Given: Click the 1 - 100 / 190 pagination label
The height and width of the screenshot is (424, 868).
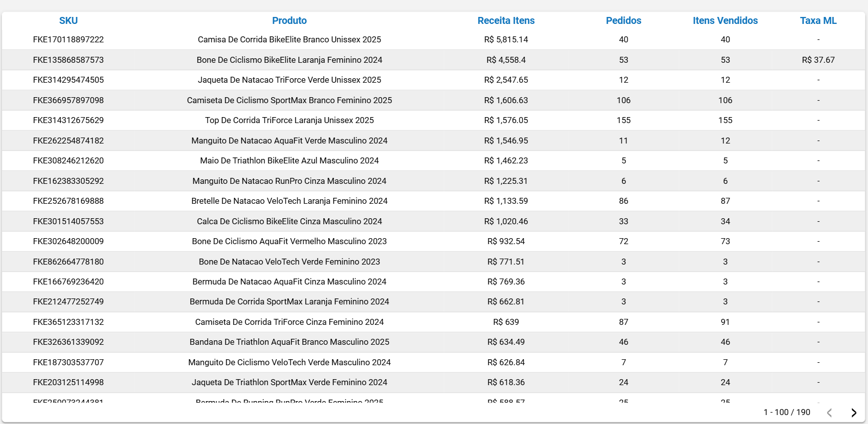Looking at the screenshot, I should [x=786, y=412].
